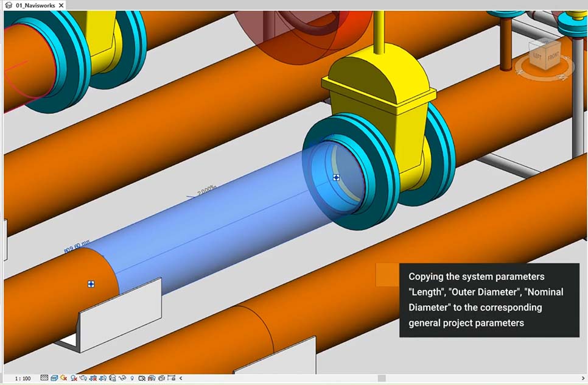Click the horizontal scrollbar thumb
Screen dimensions: 588x385
(x=382, y=378)
